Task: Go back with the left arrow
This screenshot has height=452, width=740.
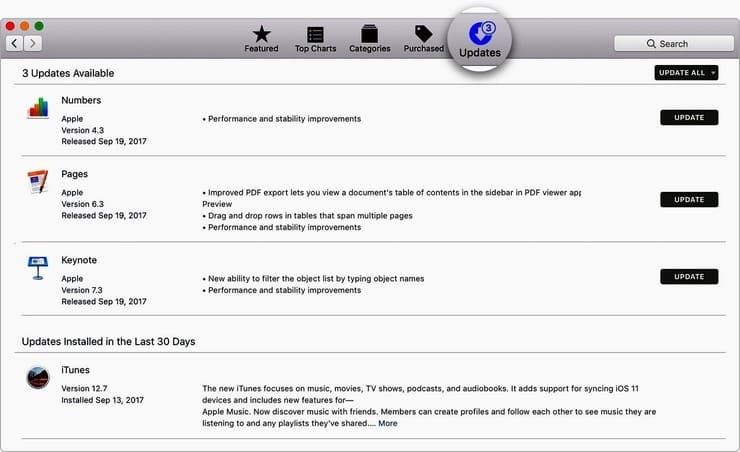Action: (15, 43)
